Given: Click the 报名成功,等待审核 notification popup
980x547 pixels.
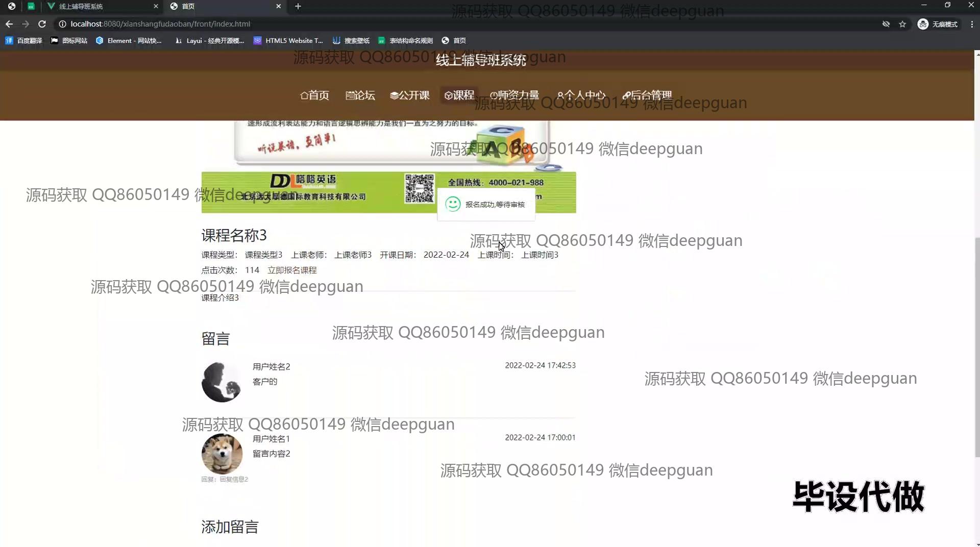Looking at the screenshot, I should click(486, 205).
